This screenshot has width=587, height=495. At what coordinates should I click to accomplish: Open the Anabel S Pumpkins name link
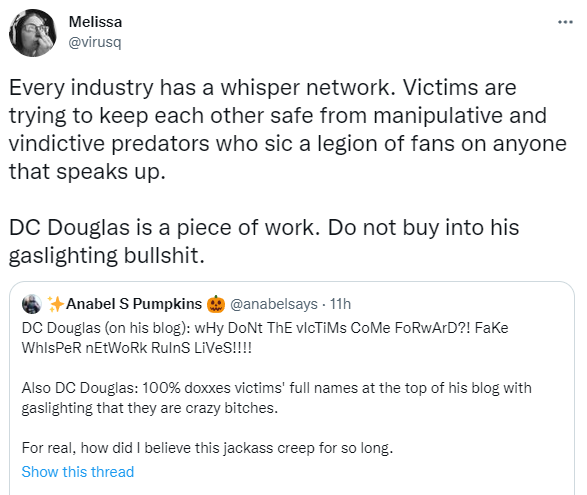click(134, 304)
